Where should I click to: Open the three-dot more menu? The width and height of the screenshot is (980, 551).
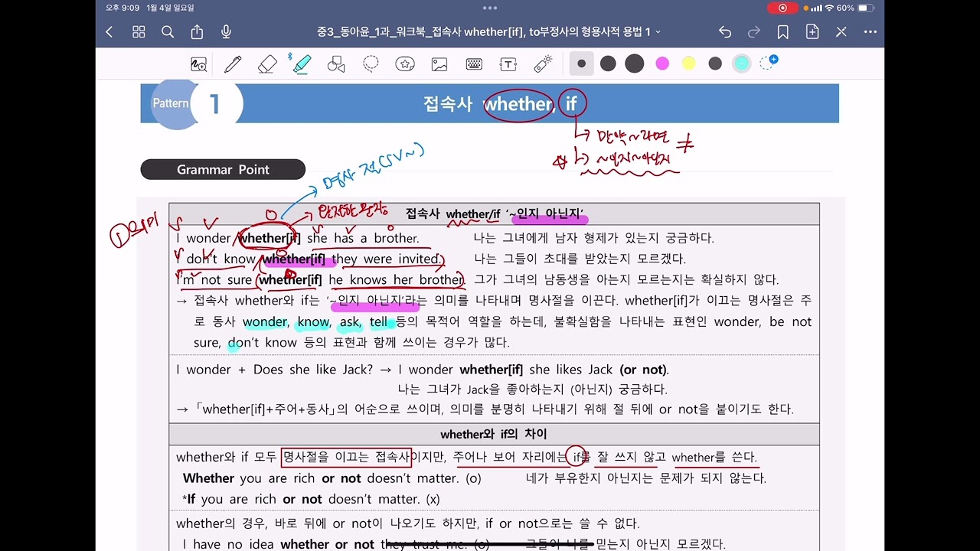click(x=871, y=32)
